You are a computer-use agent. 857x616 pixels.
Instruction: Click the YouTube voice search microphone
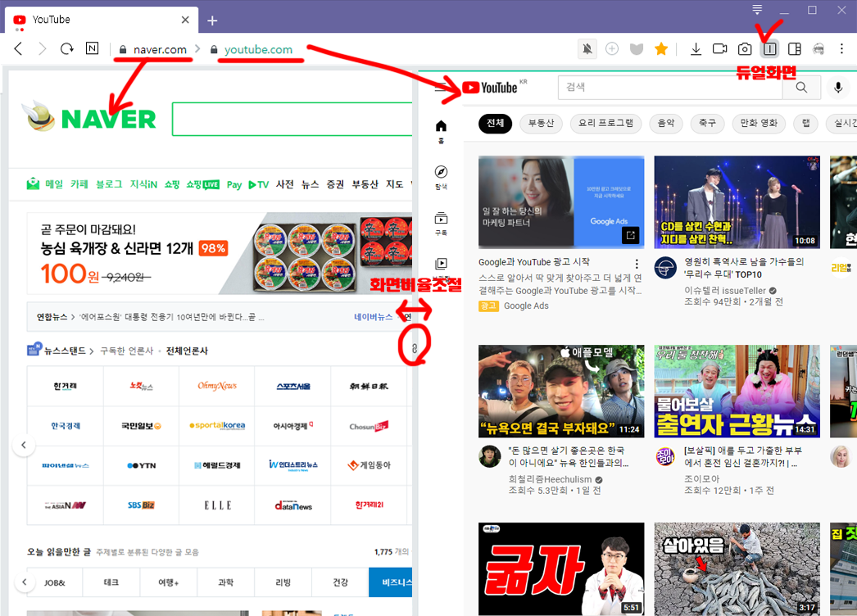[838, 88]
